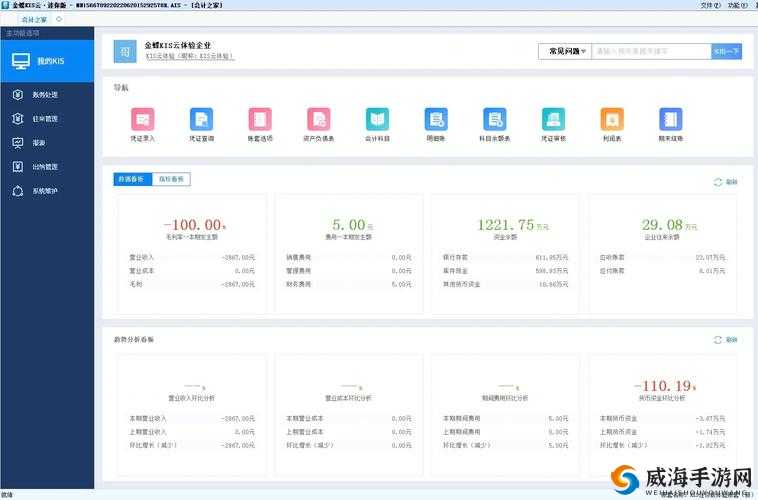Click the 库存现金 row in funds card
The width and height of the screenshot is (758, 500).
tap(506, 271)
